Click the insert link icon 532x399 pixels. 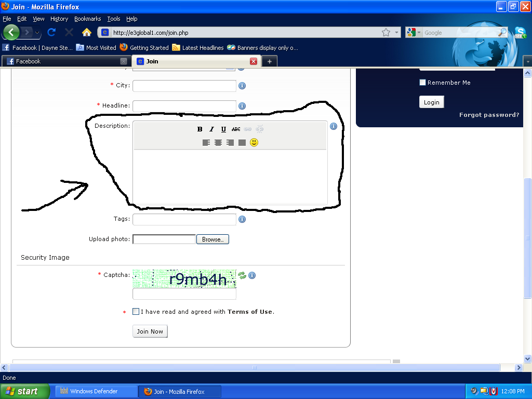pyautogui.click(x=248, y=129)
